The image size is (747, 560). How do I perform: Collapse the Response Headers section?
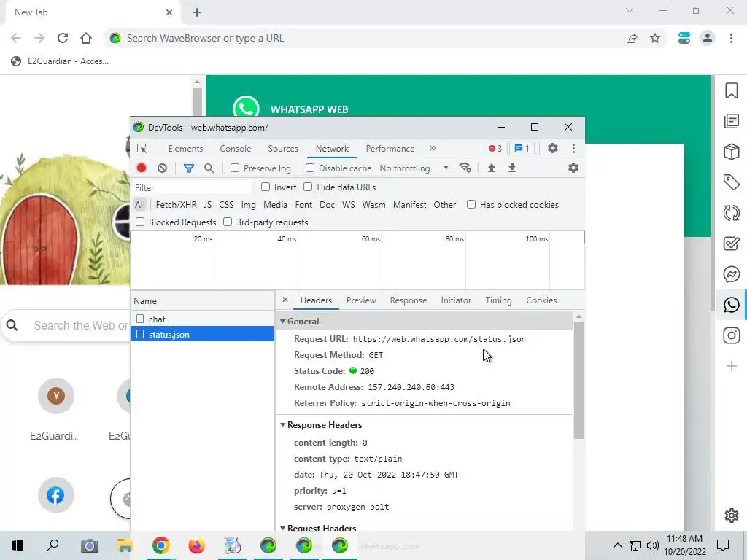tap(282, 425)
